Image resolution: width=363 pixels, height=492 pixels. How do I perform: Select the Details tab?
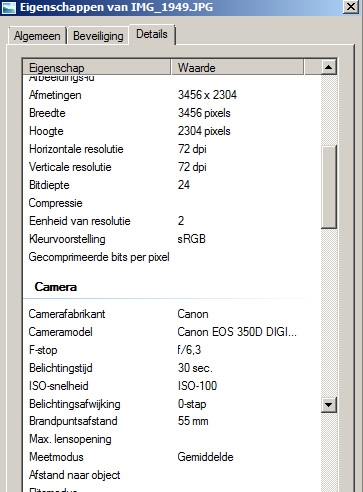click(x=152, y=34)
